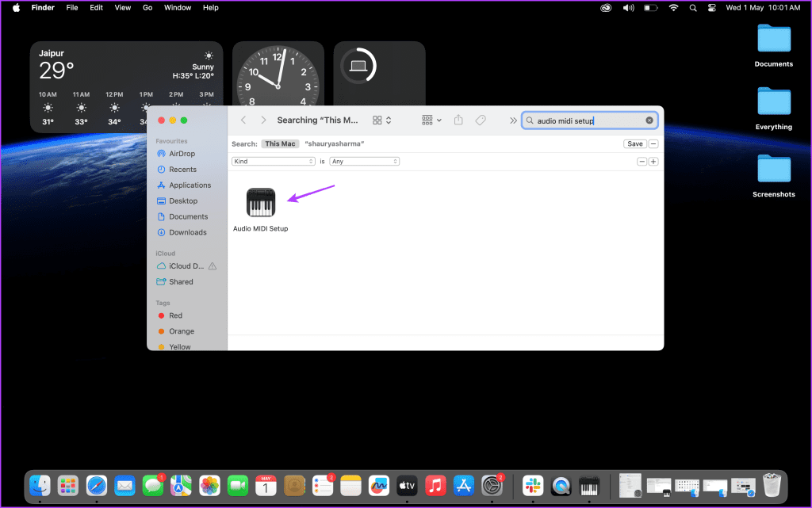Click the battery widget with laptop icon
The width and height of the screenshot is (812, 508).
point(380,74)
